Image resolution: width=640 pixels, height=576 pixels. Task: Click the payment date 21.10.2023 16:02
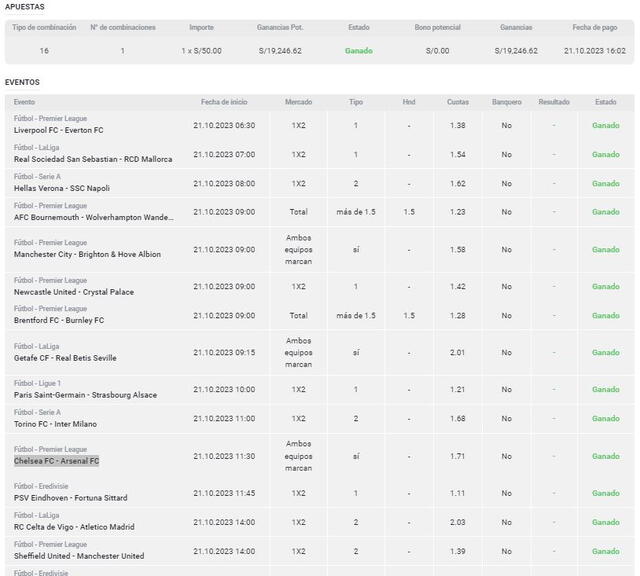pos(593,50)
